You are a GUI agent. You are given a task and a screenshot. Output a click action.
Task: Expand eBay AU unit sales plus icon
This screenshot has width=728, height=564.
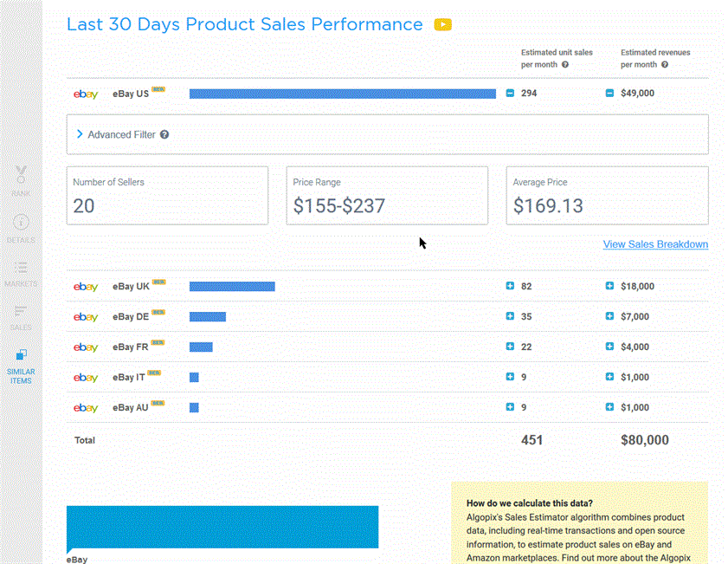(x=510, y=406)
